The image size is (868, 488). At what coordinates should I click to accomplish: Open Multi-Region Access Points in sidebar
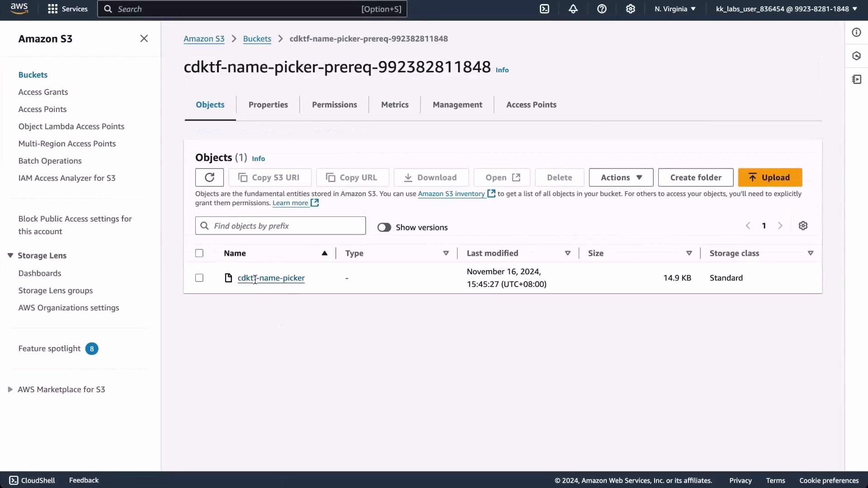67,144
